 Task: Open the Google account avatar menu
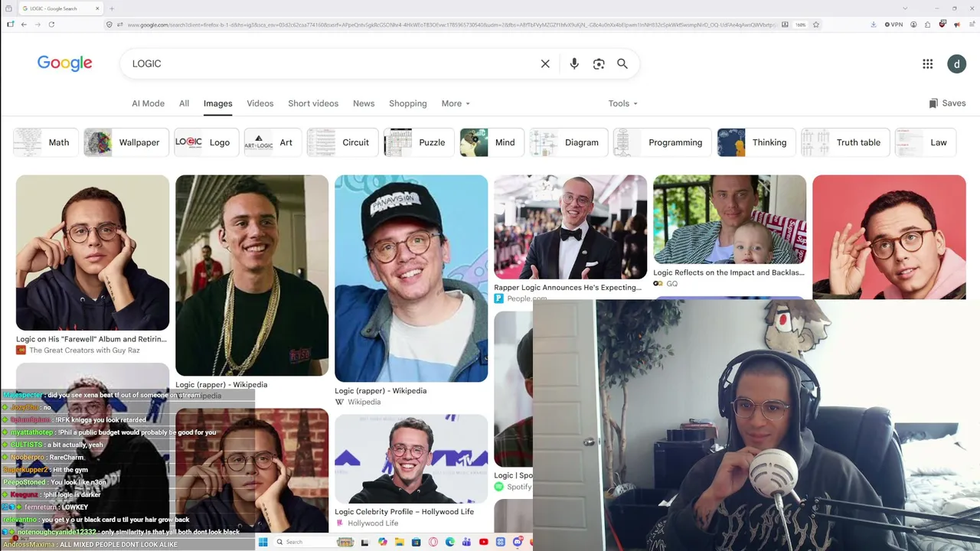[956, 64]
